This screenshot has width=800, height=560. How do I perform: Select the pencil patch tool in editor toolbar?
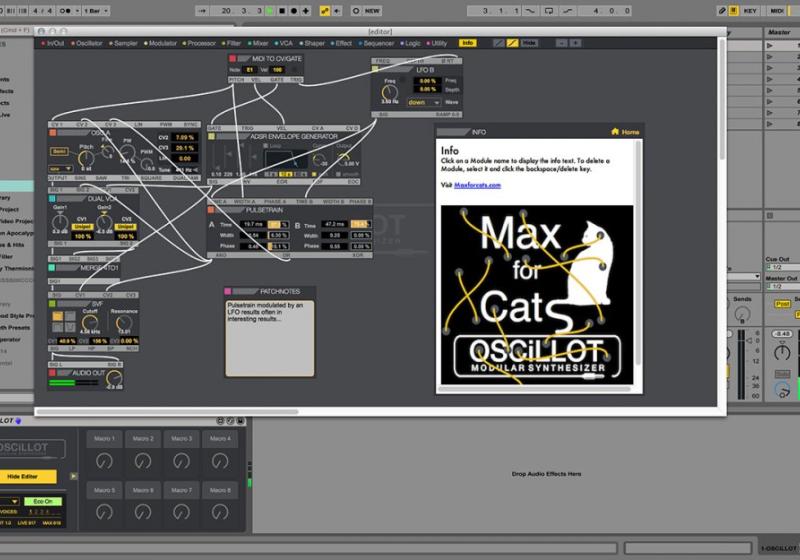(x=511, y=43)
